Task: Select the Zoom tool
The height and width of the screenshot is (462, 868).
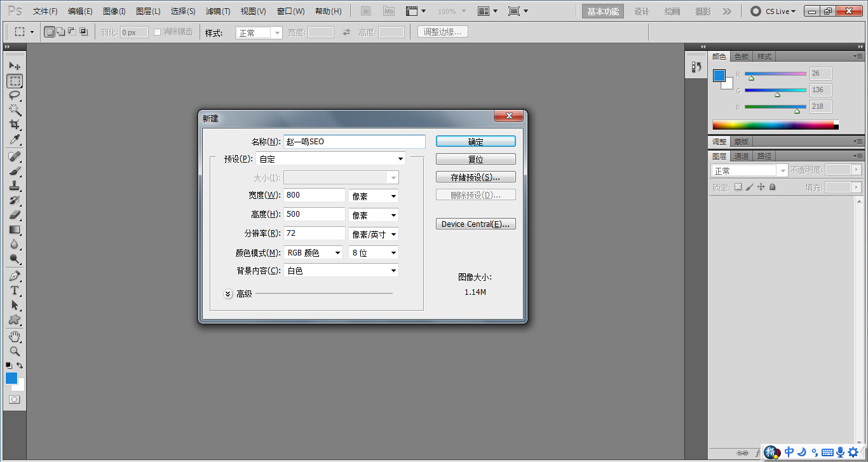Action: (15, 351)
